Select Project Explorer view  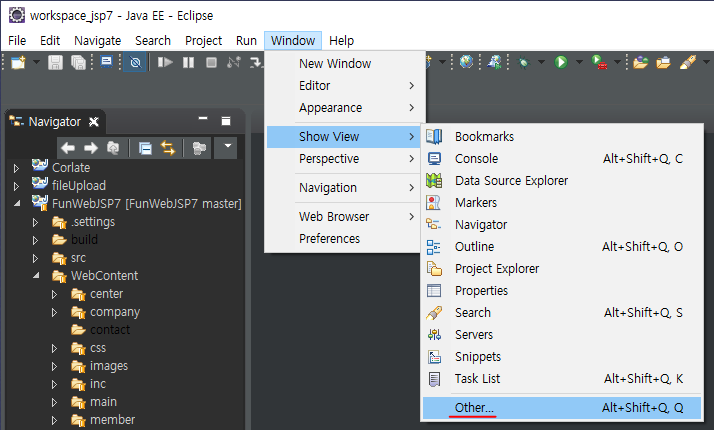click(562, 268)
